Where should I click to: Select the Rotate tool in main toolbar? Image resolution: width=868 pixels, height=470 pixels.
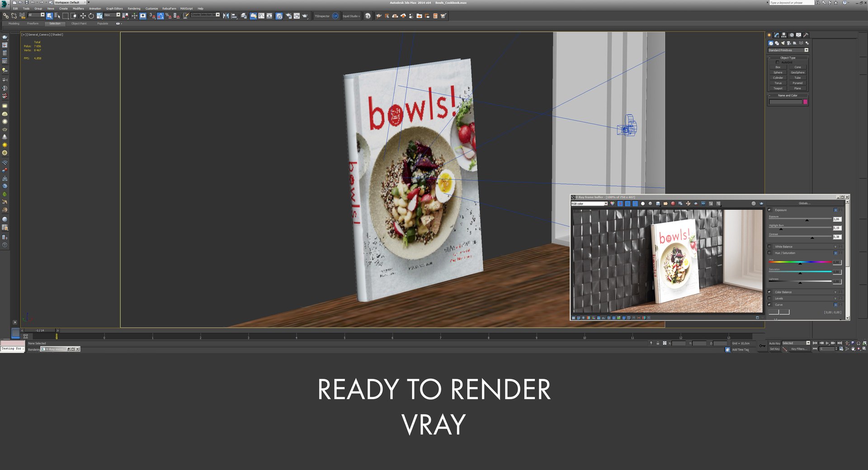tap(91, 16)
